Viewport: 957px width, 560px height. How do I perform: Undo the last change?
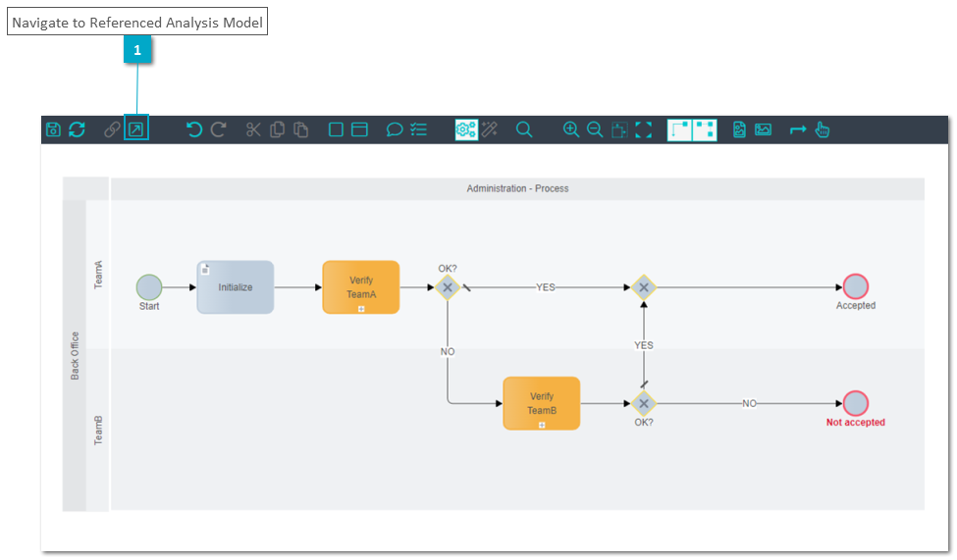tap(194, 129)
